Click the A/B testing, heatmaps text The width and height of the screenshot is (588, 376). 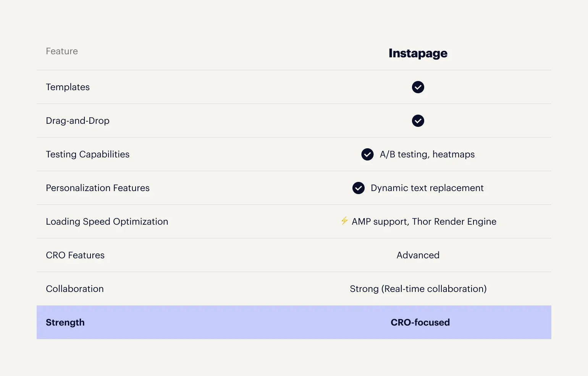click(427, 154)
